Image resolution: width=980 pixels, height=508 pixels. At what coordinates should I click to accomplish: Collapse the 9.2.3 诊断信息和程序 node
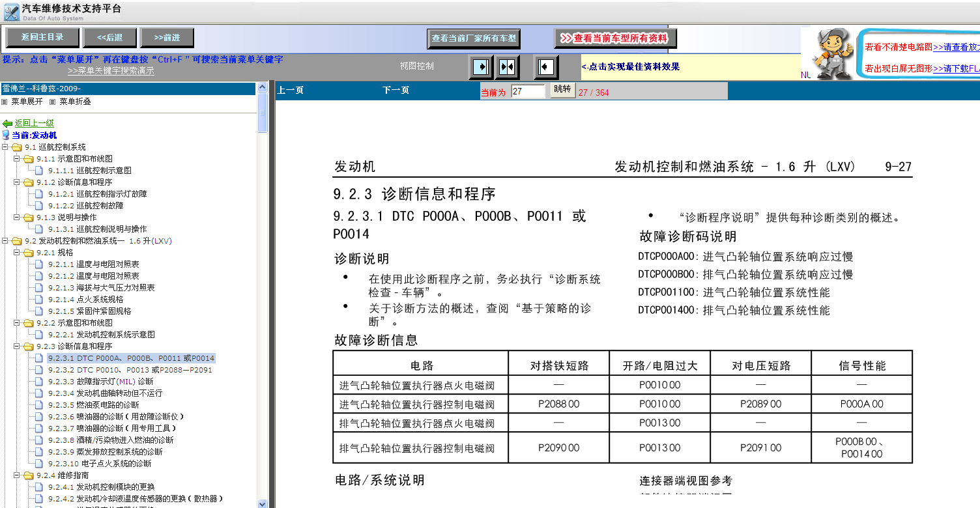point(17,346)
